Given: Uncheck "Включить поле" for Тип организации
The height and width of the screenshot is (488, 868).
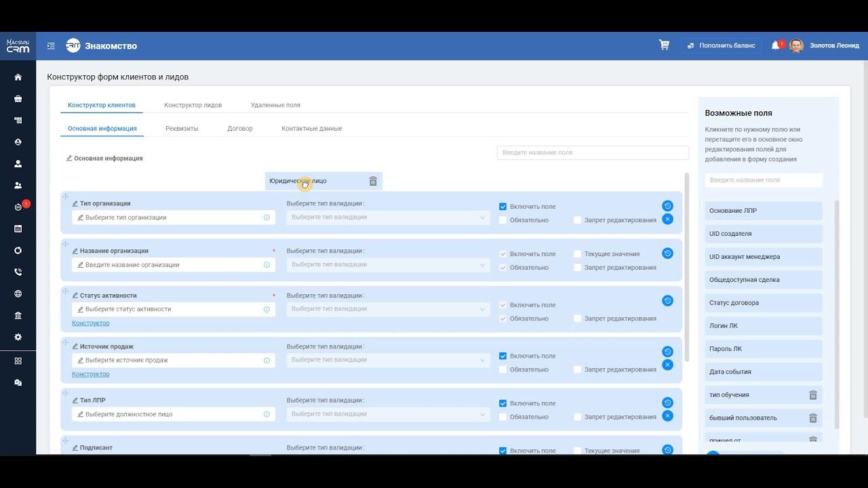Looking at the screenshot, I should coord(502,207).
